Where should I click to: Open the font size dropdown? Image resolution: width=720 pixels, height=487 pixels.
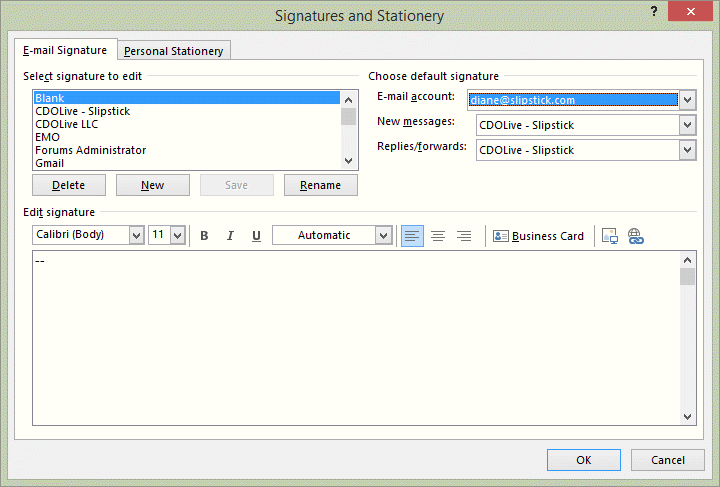click(177, 235)
